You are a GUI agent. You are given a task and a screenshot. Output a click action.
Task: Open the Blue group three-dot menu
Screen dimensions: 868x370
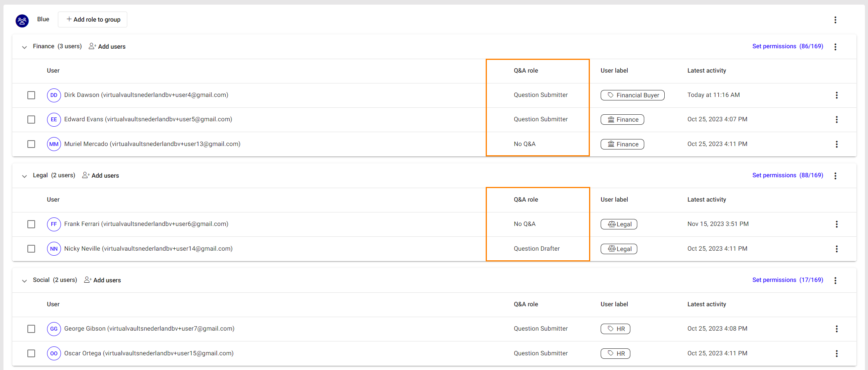coord(835,20)
